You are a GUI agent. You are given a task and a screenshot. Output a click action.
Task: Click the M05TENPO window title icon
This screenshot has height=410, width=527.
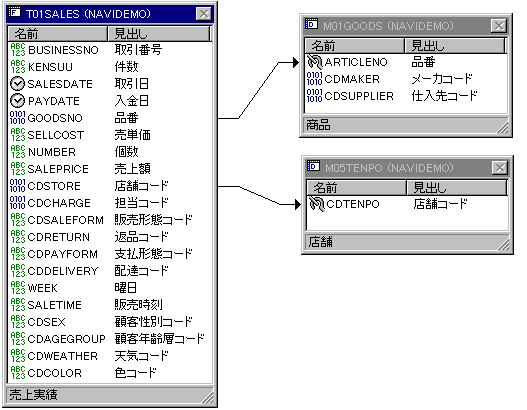(x=313, y=166)
